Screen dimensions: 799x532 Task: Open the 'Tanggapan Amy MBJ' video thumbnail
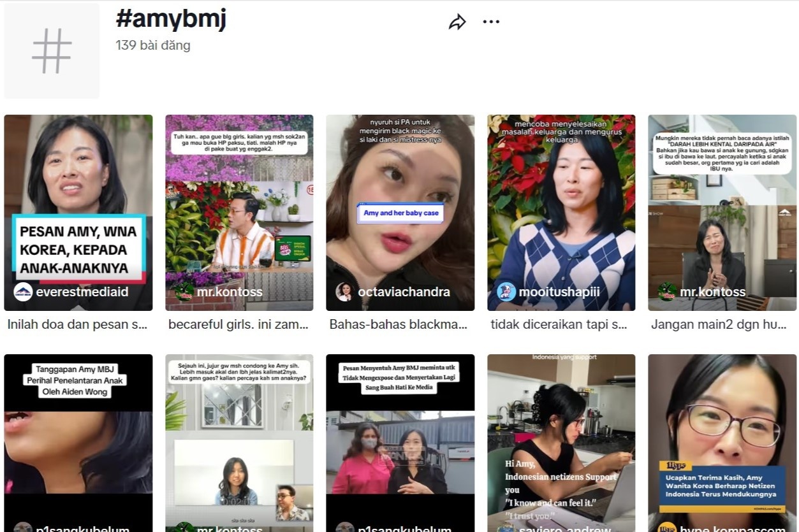78,440
